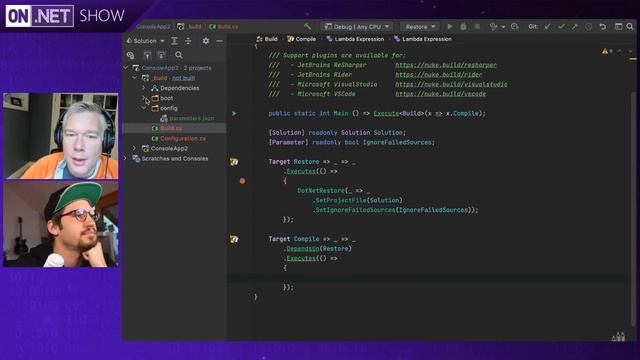Click the yellow warning stripe on scrollbar
This screenshot has width=640, height=360.
pos(633,59)
